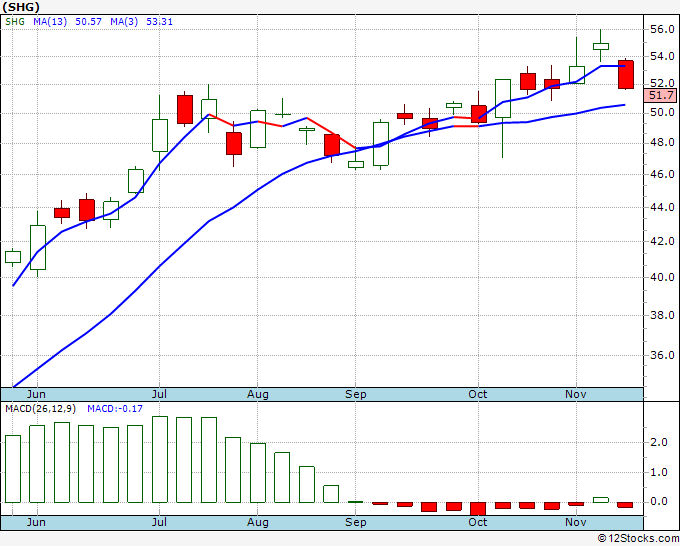Select the 48.0 price axis label
Screen dimensions: 680x546
[662, 143]
